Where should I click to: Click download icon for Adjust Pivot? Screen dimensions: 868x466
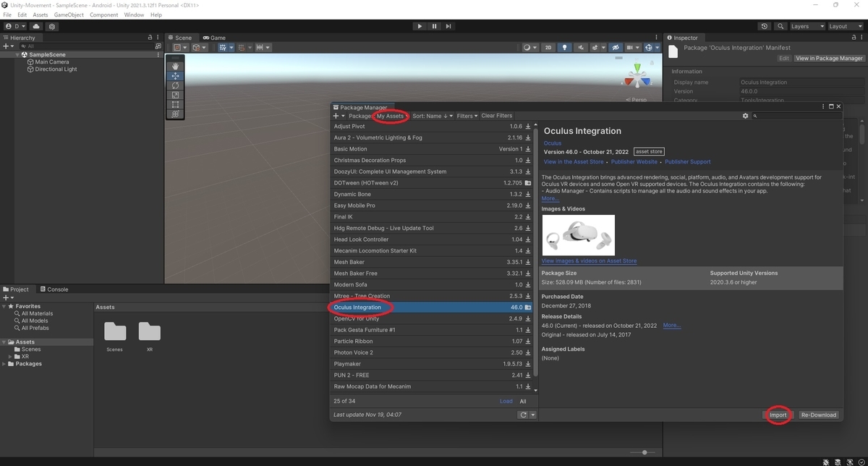point(528,127)
